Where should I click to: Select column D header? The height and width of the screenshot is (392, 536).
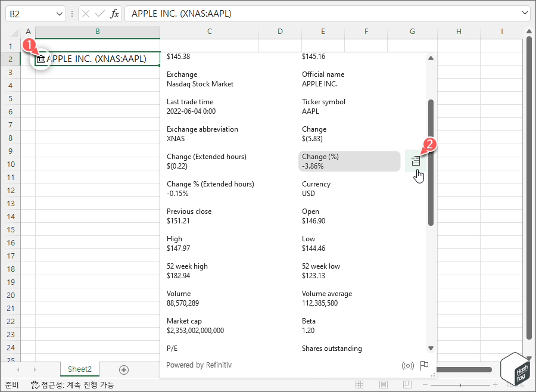pyautogui.click(x=280, y=32)
